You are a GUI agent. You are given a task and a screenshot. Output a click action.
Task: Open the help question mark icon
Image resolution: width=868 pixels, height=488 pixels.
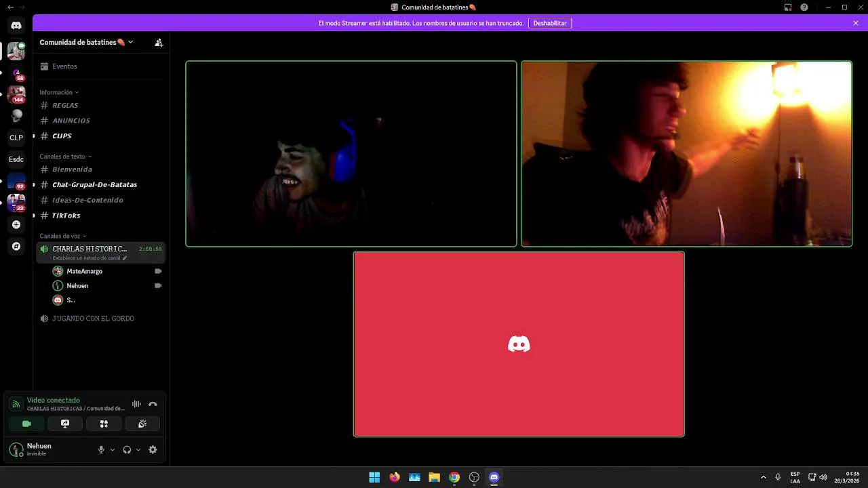(804, 7)
